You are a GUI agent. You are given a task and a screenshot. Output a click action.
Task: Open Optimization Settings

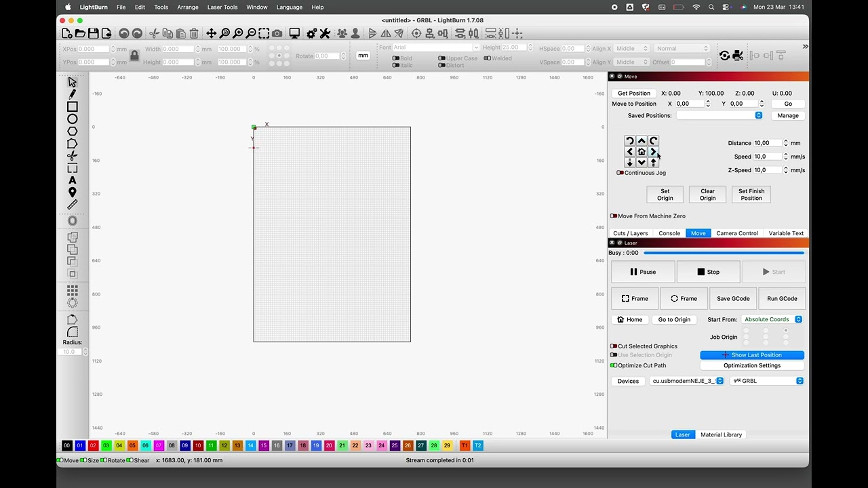click(x=752, y=365)
